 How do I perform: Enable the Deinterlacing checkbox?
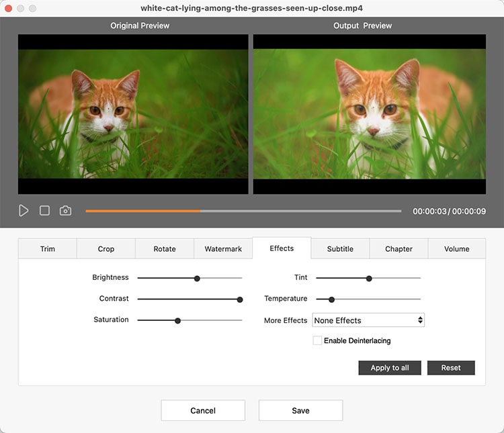click(x=317, y=340)
